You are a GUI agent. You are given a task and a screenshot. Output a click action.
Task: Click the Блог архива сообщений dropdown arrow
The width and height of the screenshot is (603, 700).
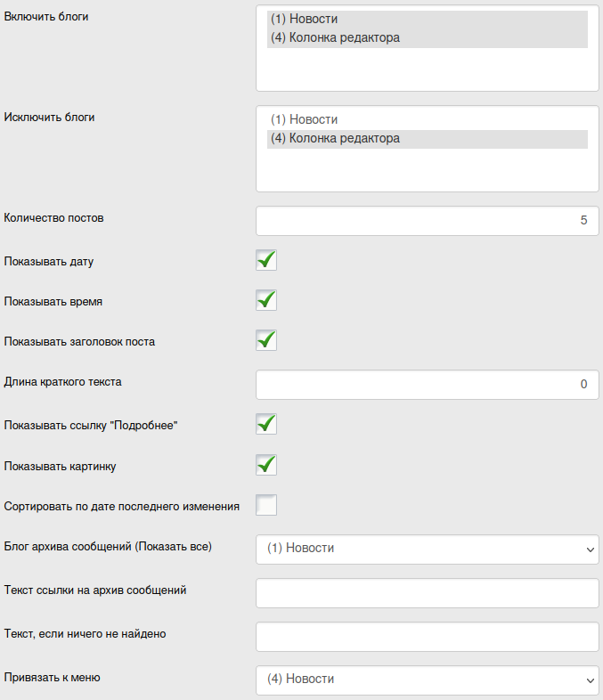(x=591, y=550)
